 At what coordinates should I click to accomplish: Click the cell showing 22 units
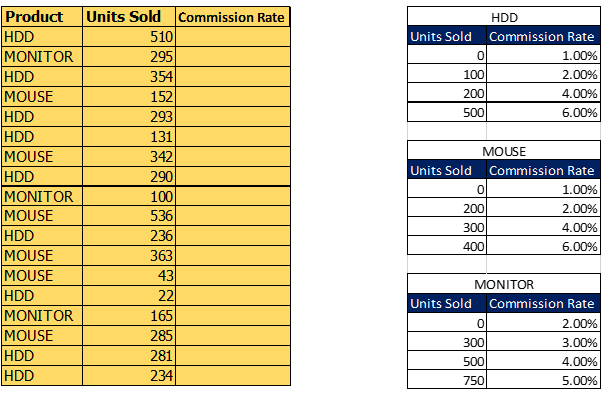pos(129,296)
